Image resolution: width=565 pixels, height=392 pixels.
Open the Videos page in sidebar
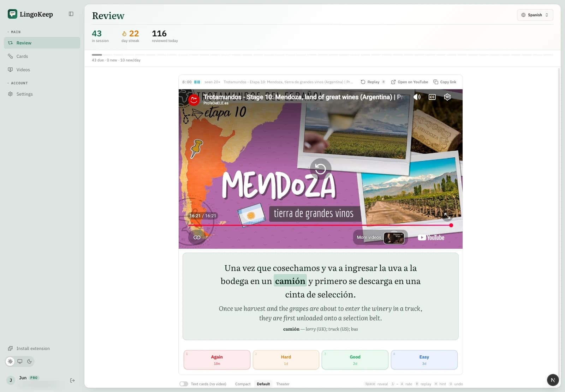tap(42, 70)
